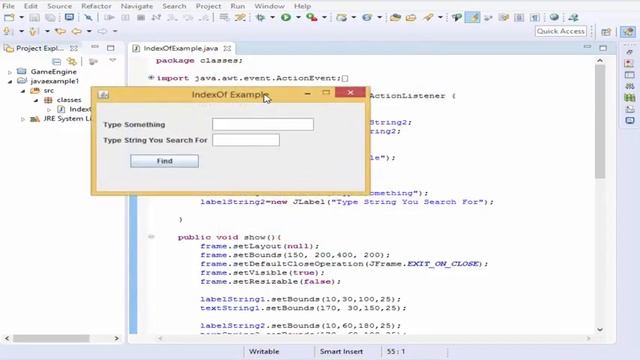Open the Navigate menu
This screenshot has height=360, width=640.
coord(137,6)
